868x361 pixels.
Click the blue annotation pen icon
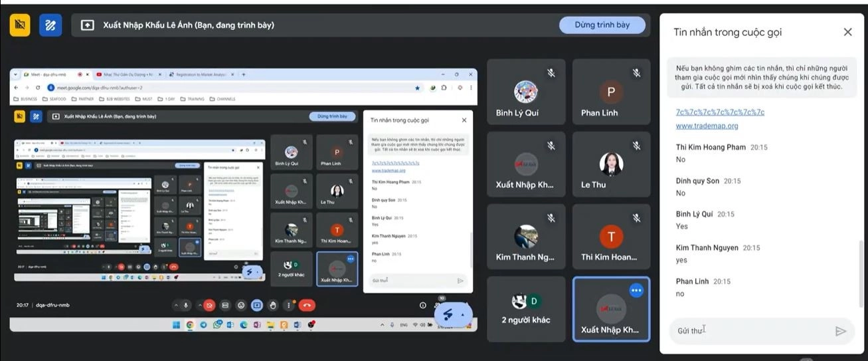click(x=50, y=25)
